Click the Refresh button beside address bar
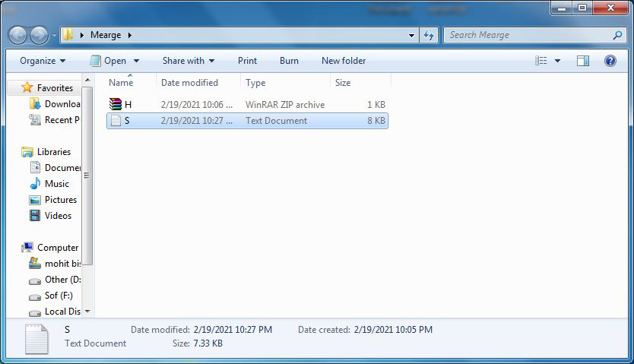 (x=429, y=36)
